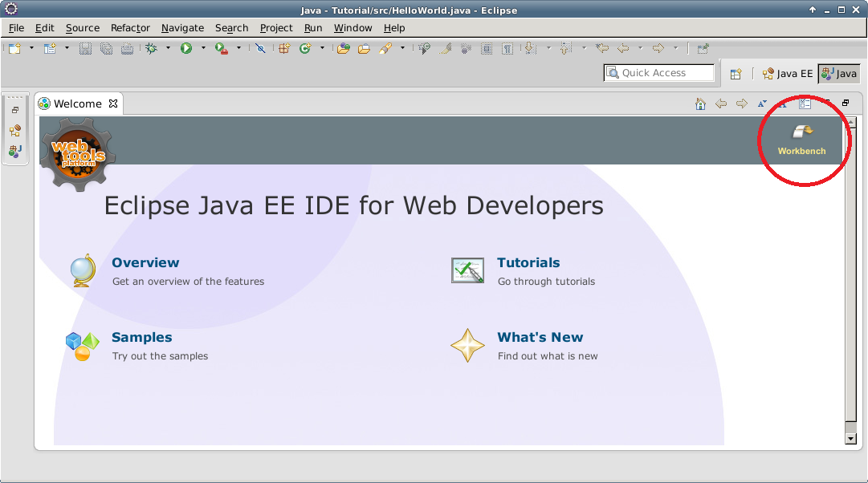Expand the Debug configurations dropdown arrow
Screen dimensions: 868x483
point(169,48)
